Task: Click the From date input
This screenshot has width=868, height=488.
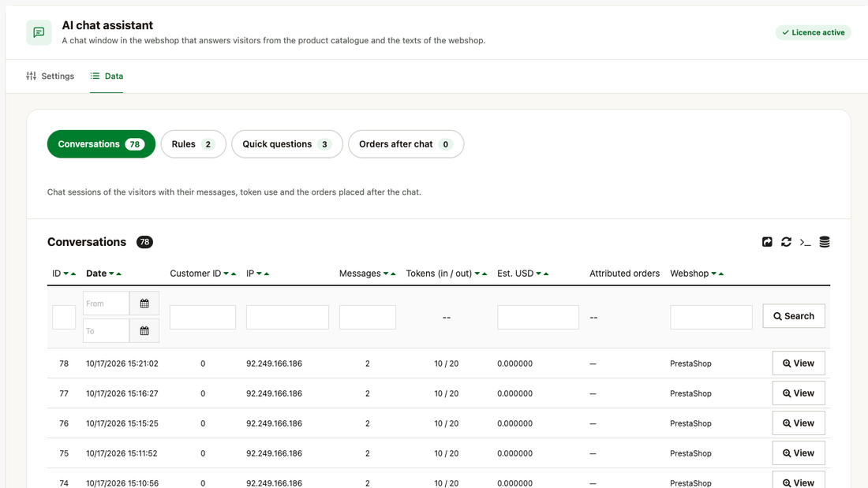Action: click(x=107, y=304)
